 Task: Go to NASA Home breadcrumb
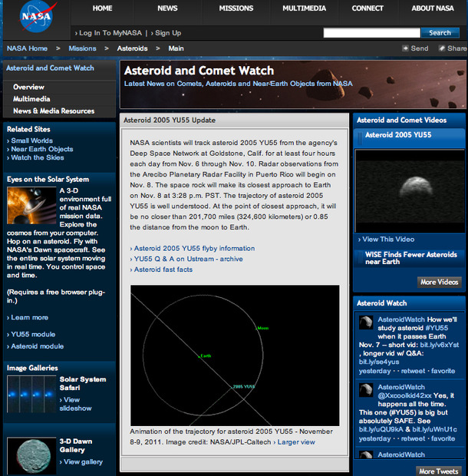[x=27, y=48]
